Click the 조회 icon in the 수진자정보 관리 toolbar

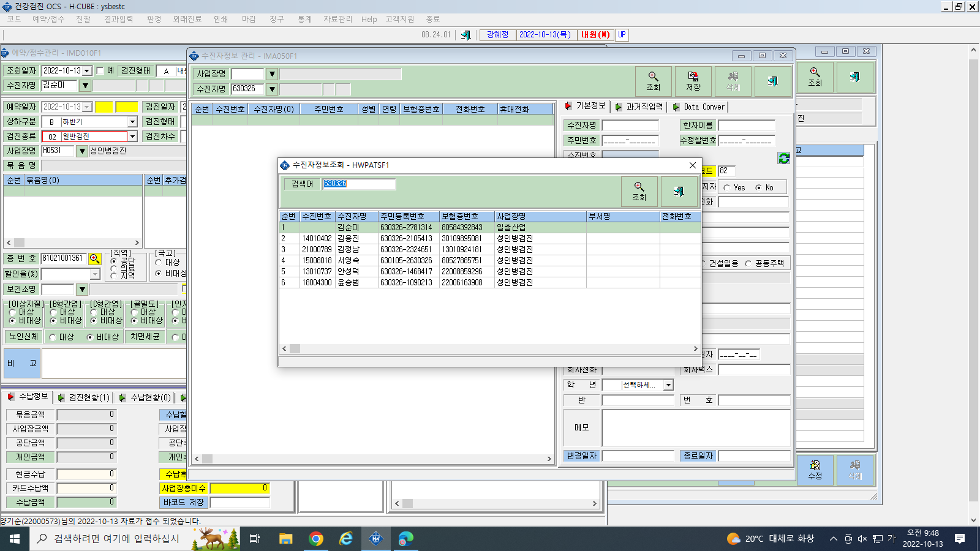[x=654, y=81]
